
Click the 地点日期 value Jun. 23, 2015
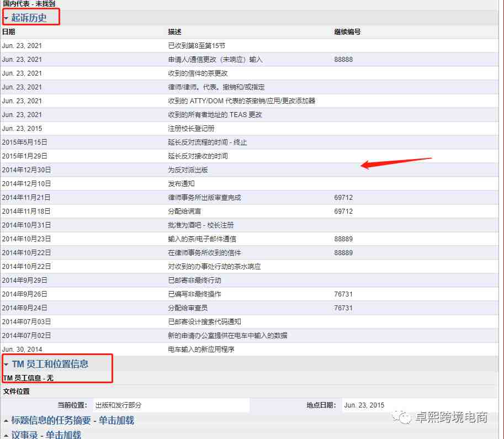pos(364,405)
